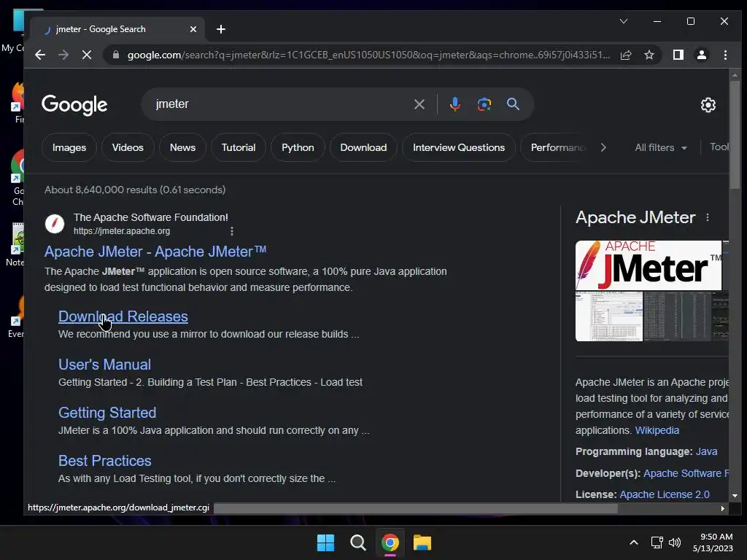Bookmark this page with the star icon
The width and height of the screenshot is (747, 560).
click(x=649, y=55)
